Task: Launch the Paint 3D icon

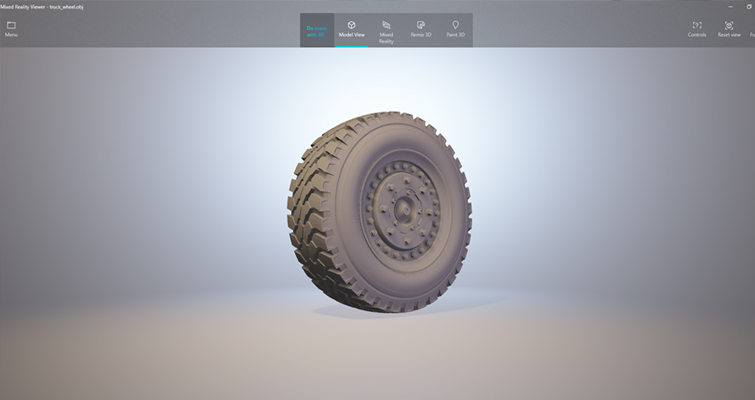Action: coord(455,24)
